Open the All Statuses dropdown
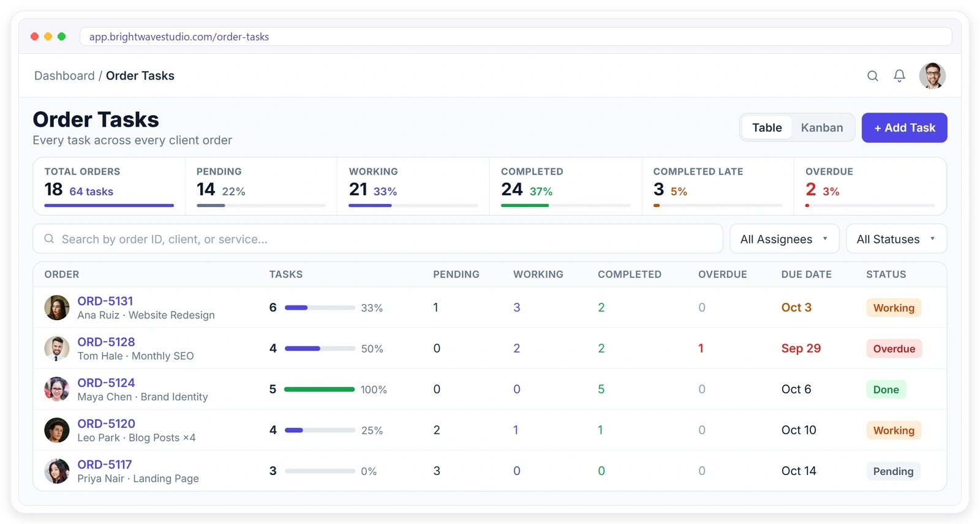The width and height of the screenshot is (980, 524). coord(897,239)
